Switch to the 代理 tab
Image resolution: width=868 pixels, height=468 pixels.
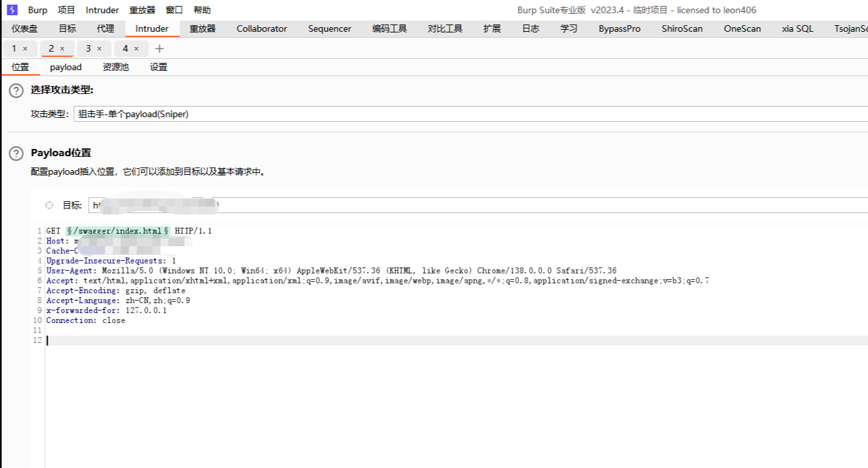click(105, 28)
